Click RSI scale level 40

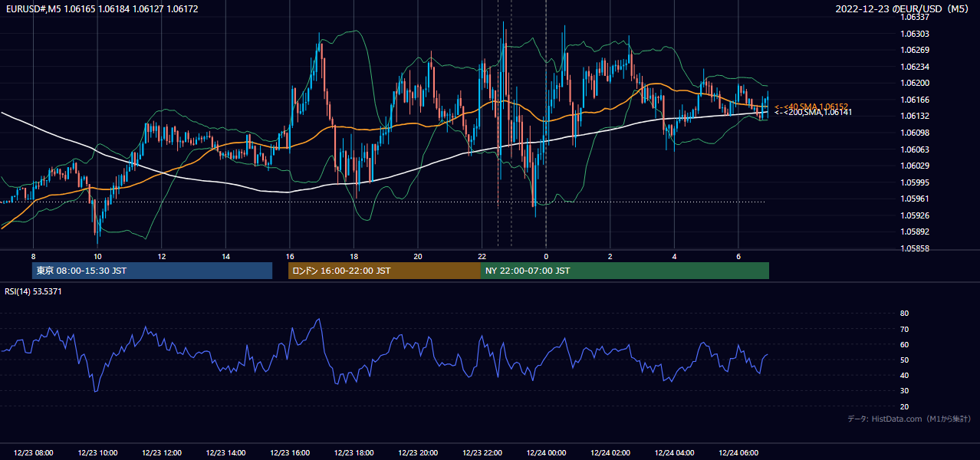point(904,375)
